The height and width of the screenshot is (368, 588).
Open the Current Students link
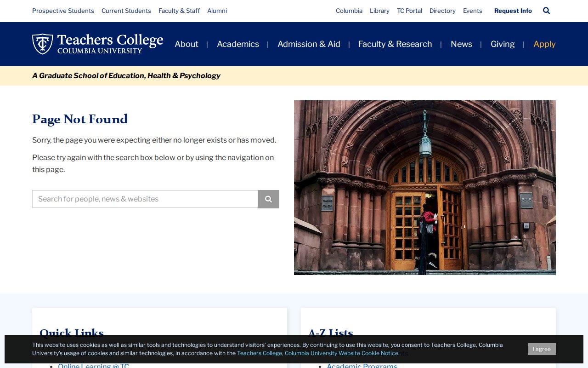coord(126,11)
